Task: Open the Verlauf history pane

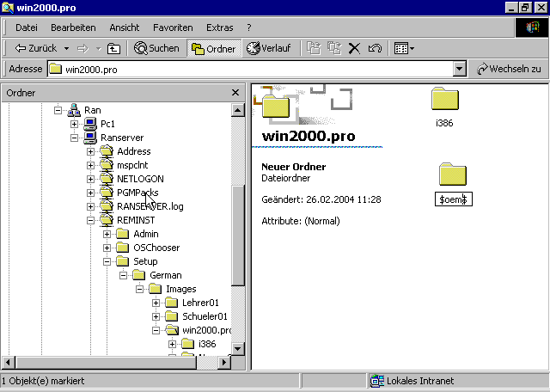Action: pos(269,48)
